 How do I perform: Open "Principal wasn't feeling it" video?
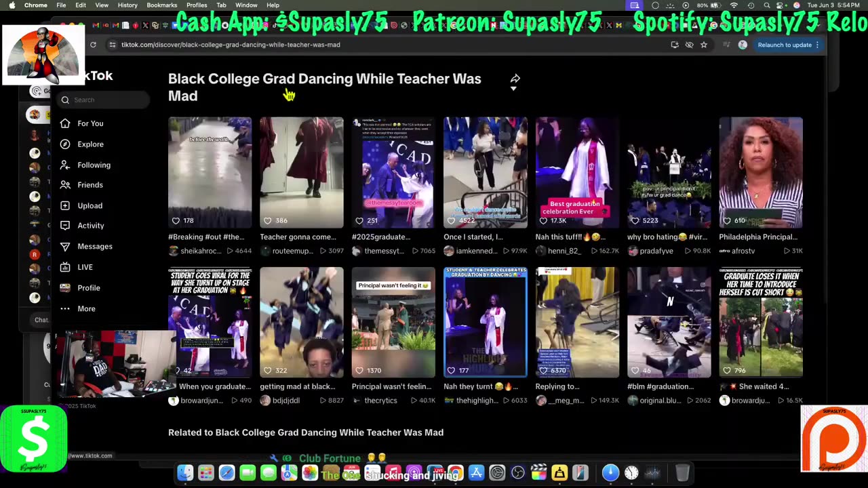[393, 323]
